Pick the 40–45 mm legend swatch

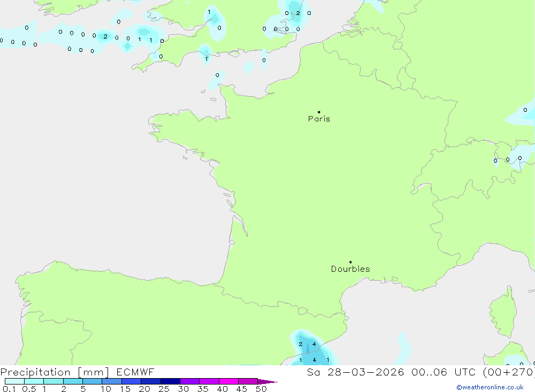point(228,381)
